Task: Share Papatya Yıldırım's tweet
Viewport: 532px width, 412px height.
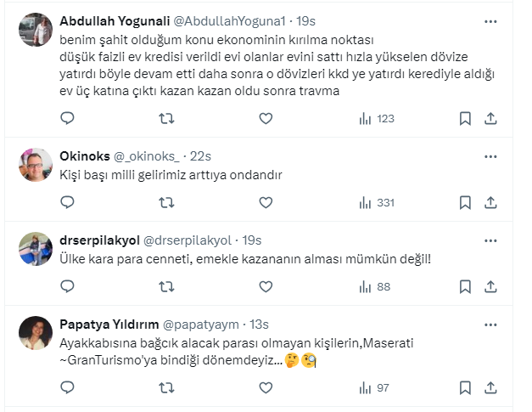Action: point(490,387)
